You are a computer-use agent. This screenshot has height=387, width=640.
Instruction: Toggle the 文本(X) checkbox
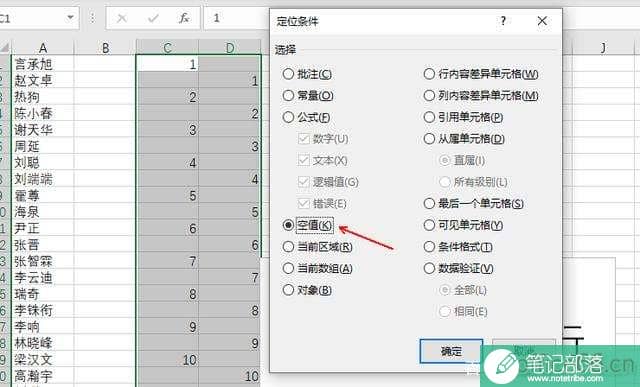click(322, 160)
